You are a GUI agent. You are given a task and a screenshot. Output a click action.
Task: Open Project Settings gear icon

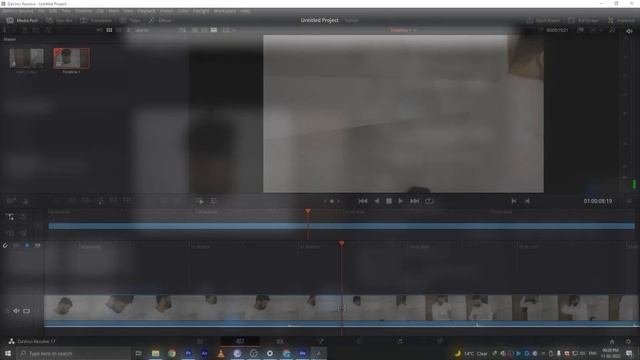628,341
